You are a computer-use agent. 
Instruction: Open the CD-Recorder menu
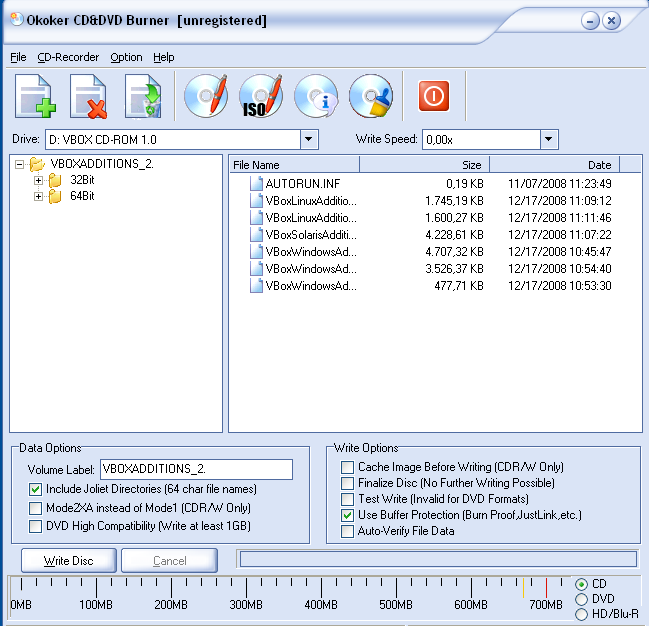point(68,57)
